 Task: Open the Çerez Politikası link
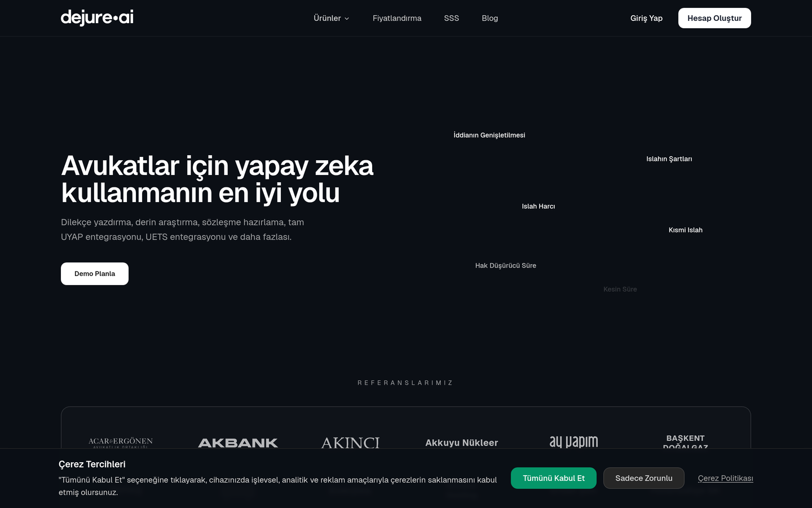[x=726, y=478]
